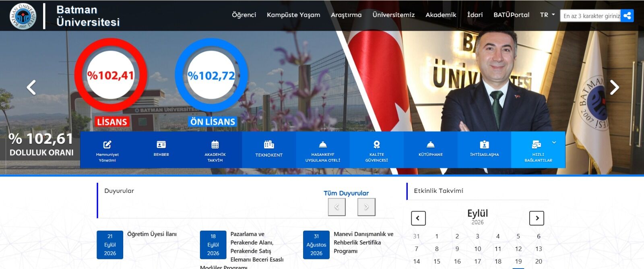Select day 1 in the calendar
This screenshot has width=644, height=269.
(x=437, y=236)
